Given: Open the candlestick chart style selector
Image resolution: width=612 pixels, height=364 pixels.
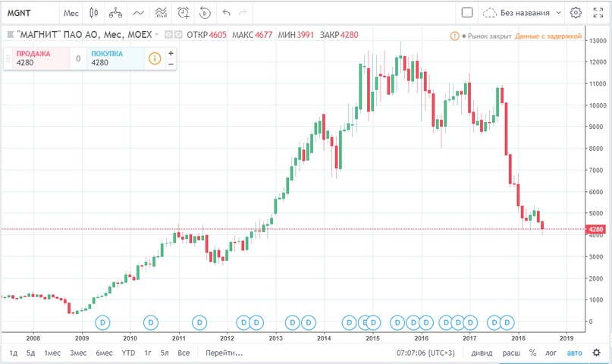Looking at the screenshot, I should coord(93,13).
